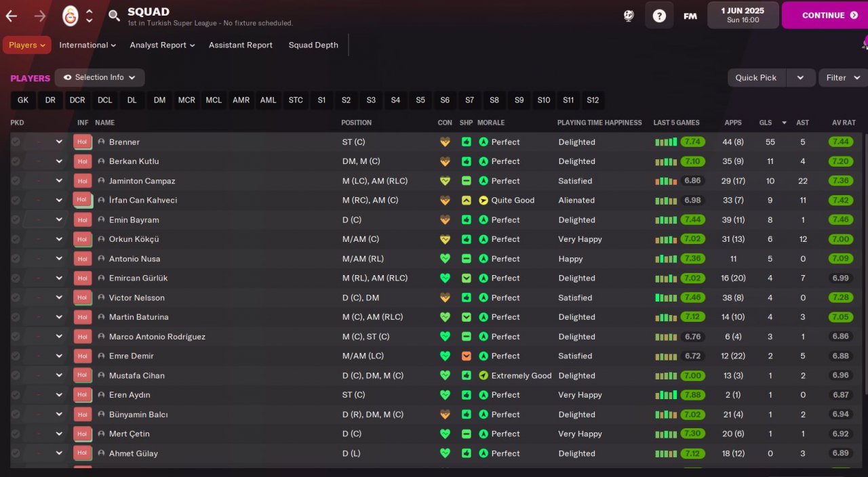
Task: Click Orkun Kökçü's Hol status badge
Action: point(82,239)
